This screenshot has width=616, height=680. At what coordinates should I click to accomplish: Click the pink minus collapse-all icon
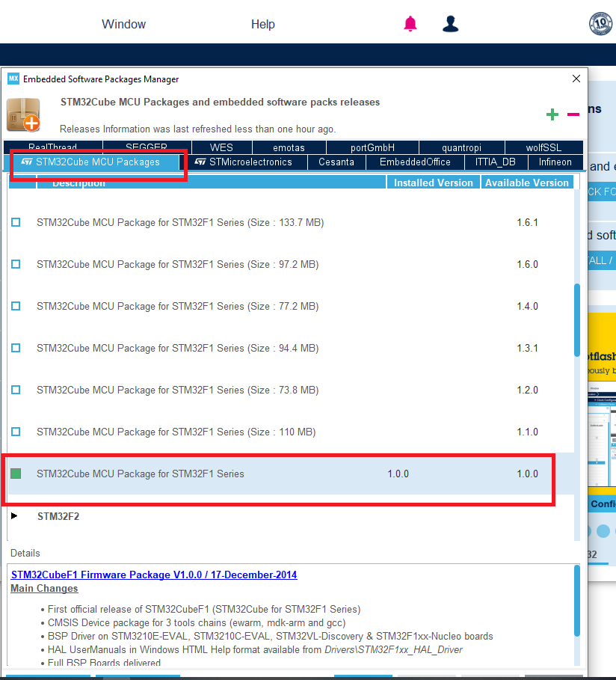coord(573,114)
